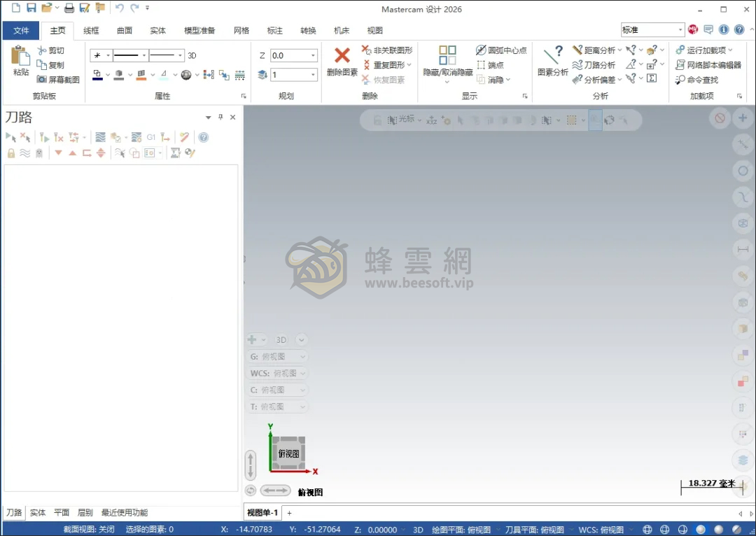Click the help icon in toolpaths panel

click(204, 137)
